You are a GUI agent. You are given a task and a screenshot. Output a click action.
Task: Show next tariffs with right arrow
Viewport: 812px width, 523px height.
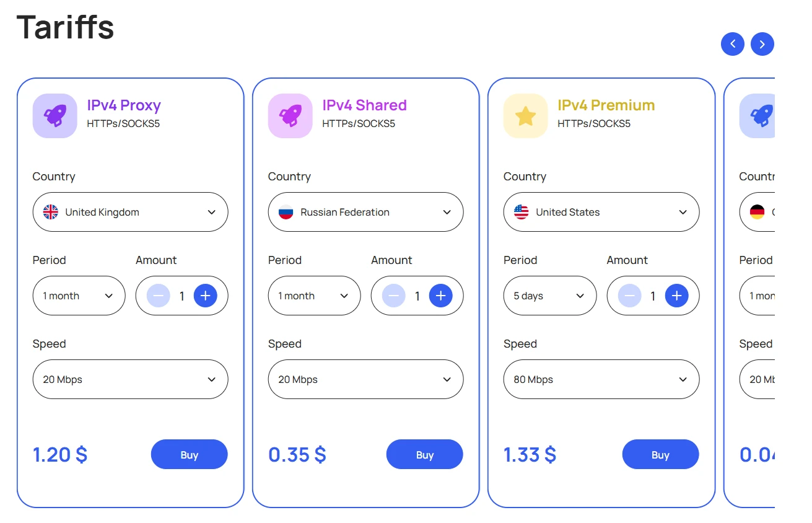pyautogui.click(x=762, y=44)
